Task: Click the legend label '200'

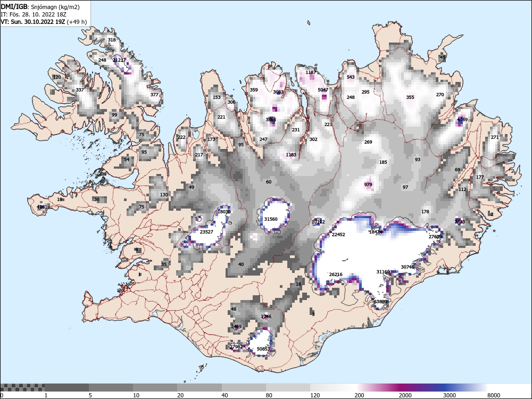Action: click(x=359, y=395)
